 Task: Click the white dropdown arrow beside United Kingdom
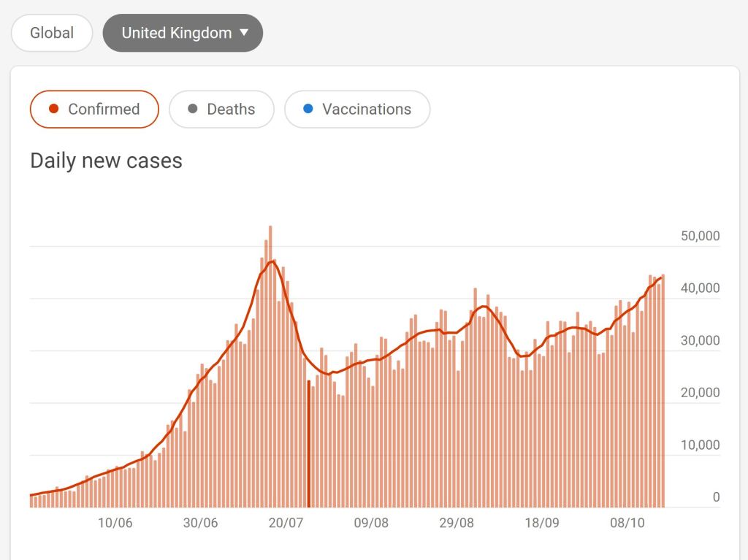(x=244, y=33)
